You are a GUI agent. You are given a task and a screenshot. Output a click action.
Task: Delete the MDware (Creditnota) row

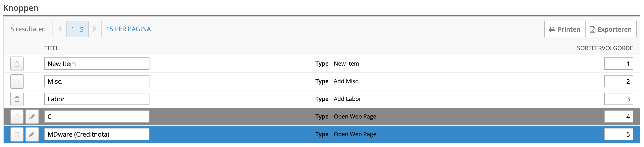17,134
